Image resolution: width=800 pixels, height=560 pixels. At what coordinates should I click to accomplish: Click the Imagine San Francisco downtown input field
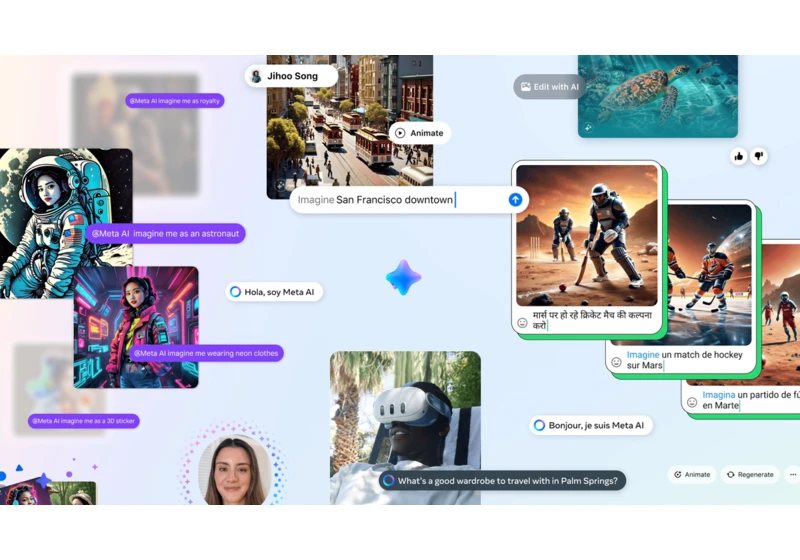tap(409, 199)
